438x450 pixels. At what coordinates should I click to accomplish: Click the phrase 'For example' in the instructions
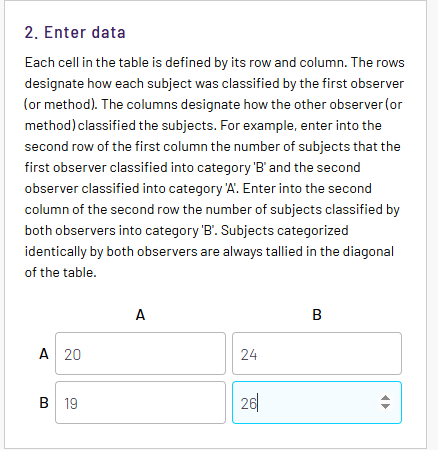(258, 126)
